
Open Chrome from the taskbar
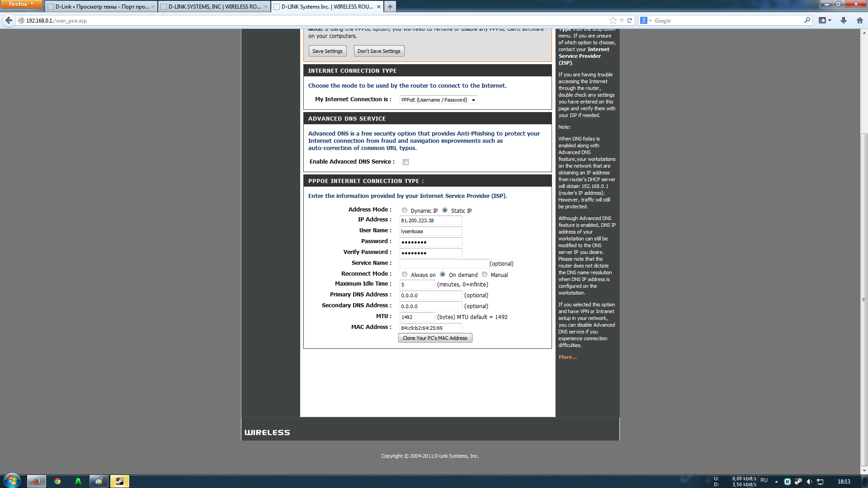click(x=57, y=481)
